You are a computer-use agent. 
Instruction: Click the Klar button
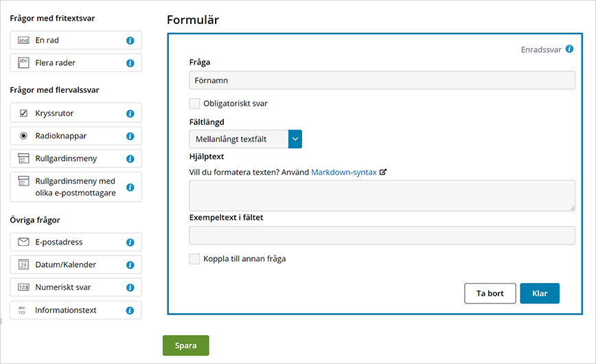pyautogui.click(x=540, y=293)
